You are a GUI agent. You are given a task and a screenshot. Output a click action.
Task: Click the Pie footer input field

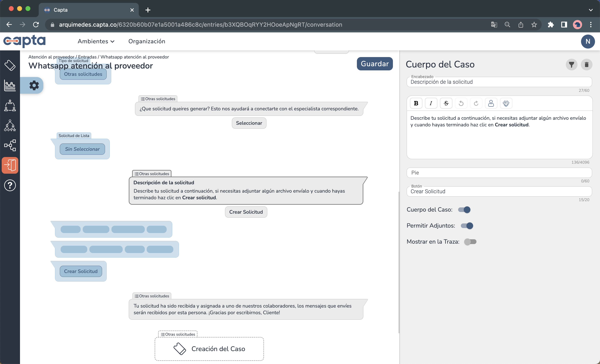pos(499,173)
